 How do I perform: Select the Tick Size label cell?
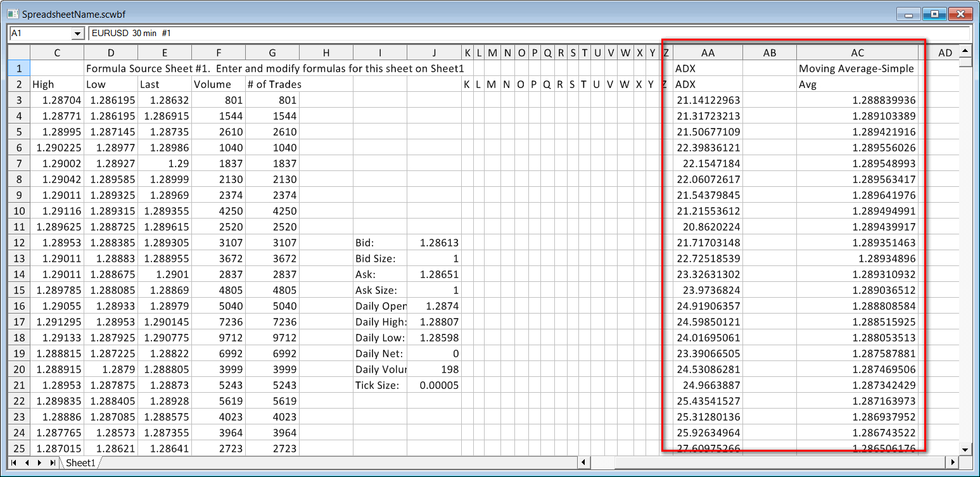pyautogui.click(x=380, y=385)
